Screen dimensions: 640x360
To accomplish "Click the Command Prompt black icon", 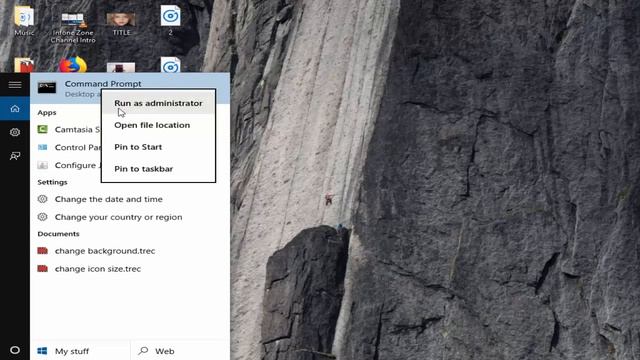I will 47,88.
